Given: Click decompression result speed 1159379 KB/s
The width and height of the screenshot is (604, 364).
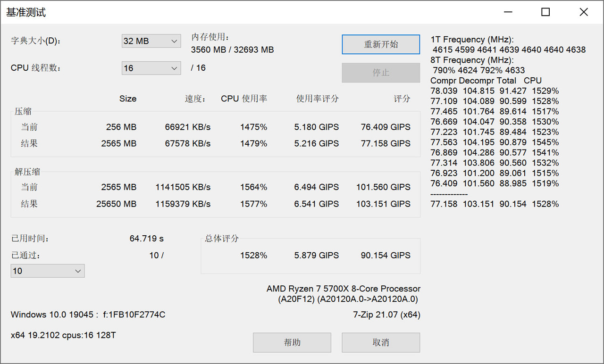Looking at the screenshot, I should pos(183,204).
